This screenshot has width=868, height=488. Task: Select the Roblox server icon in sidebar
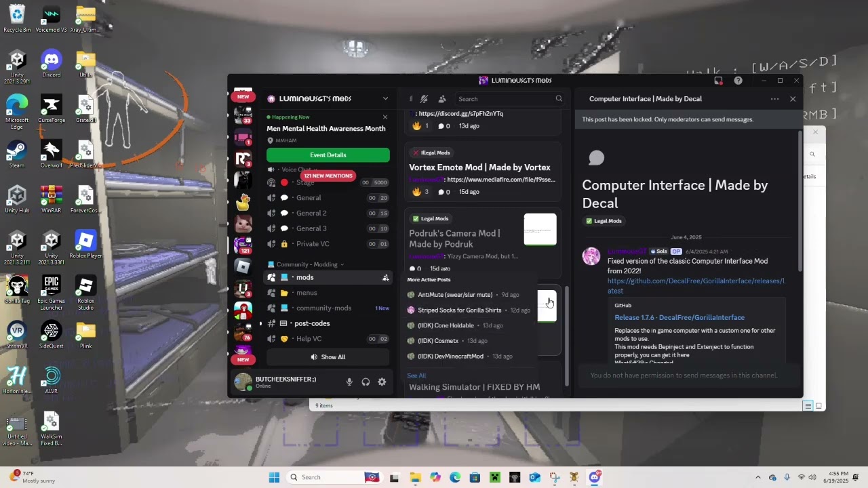(243, 266)
